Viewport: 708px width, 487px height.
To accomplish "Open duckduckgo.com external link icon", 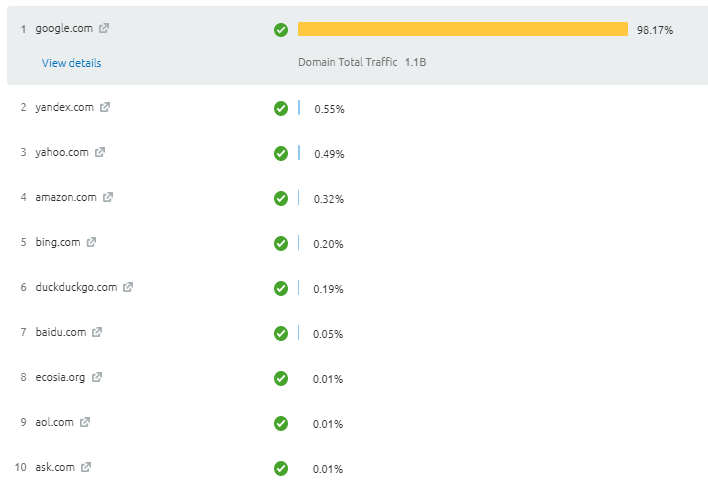I will (x=128, y=287).
